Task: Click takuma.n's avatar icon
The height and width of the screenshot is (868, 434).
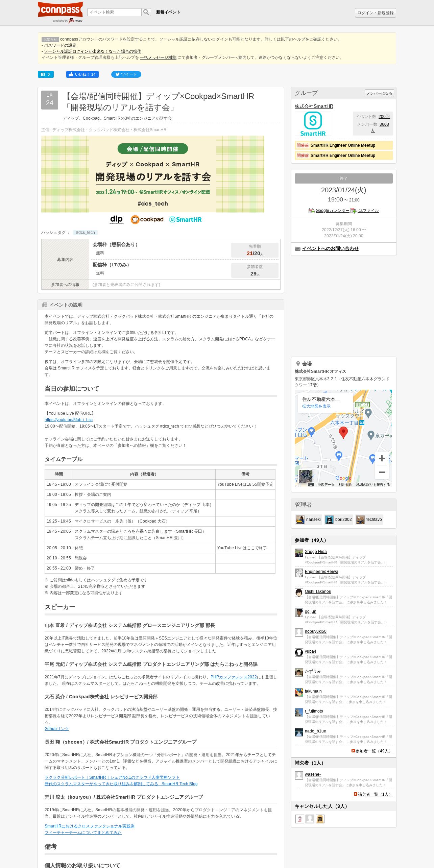Action: 299,692
